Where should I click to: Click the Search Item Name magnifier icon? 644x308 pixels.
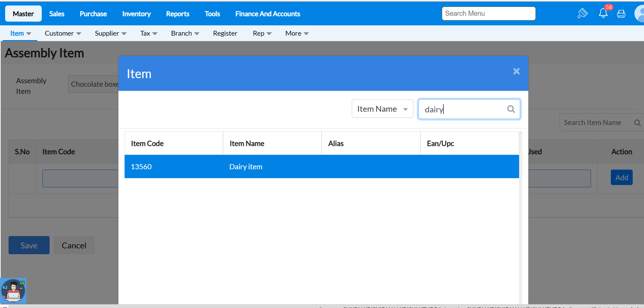[637, 123]
